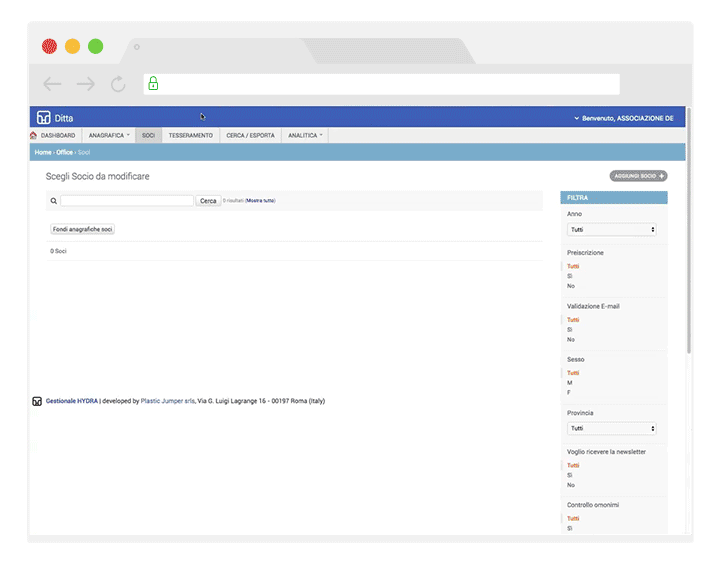This screenshot has height=564, width=720.
Task: Reload the page with the refresh icon
Action: pyautogui.click(x=118, y=85)
